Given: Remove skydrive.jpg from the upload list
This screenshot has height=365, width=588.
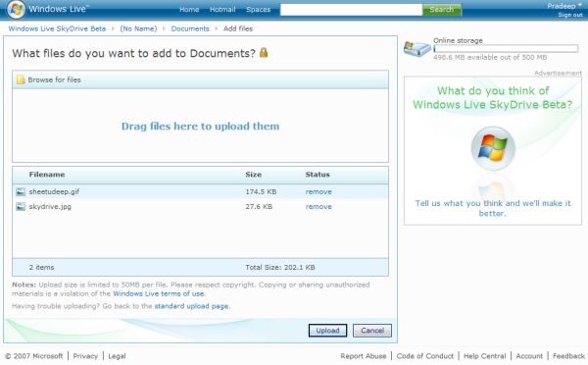Looking at the screenshot, I should [318, 206].
